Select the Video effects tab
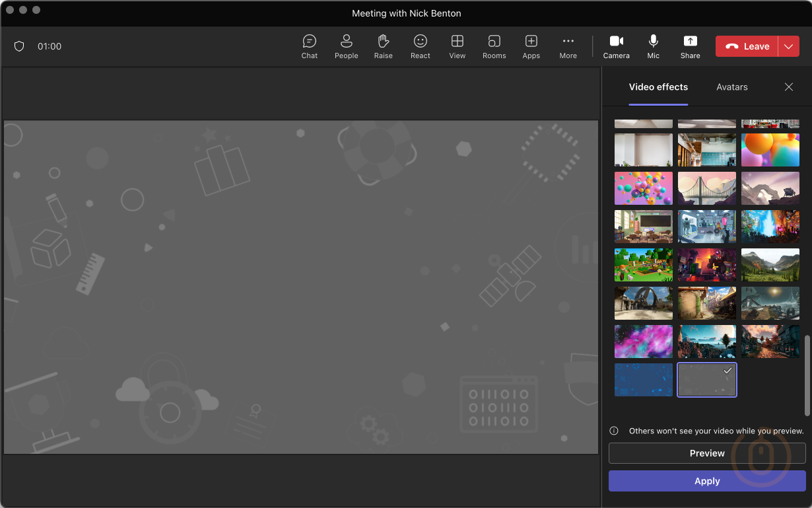This screenshot has height=508, width=812. click(658, 87)
